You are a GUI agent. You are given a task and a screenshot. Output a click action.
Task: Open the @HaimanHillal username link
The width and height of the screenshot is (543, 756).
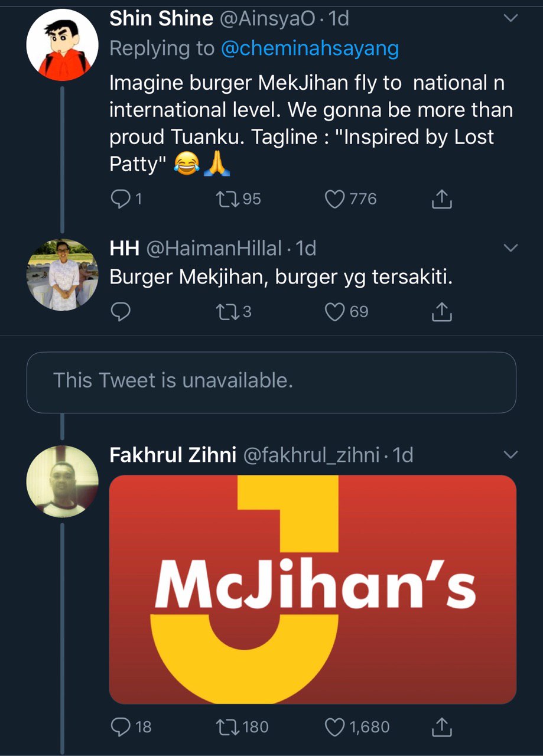coord(213,249)
